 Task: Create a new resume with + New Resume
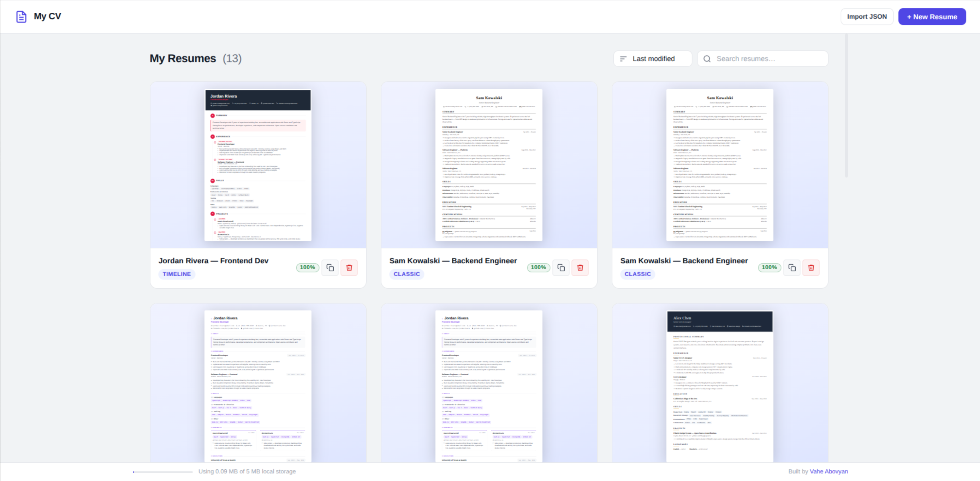tap(932, 16)
